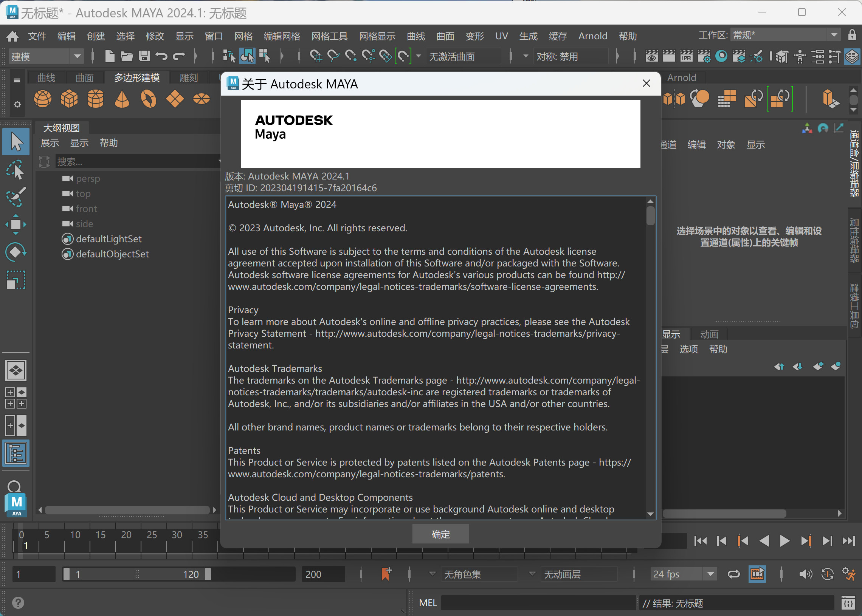This screenshot has height=616, width=862.
Task: Open the 无动画层 animation layer dropdown
Action: (x=579, y=574)
